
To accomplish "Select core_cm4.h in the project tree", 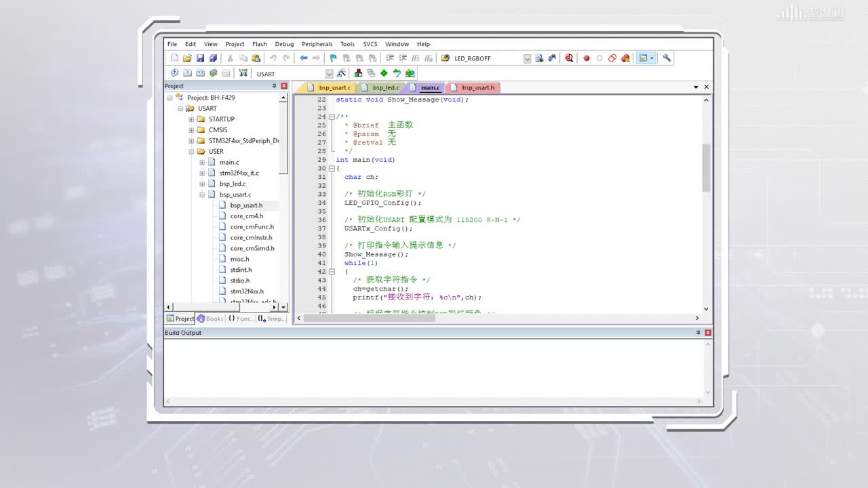I will click(246, 216).
